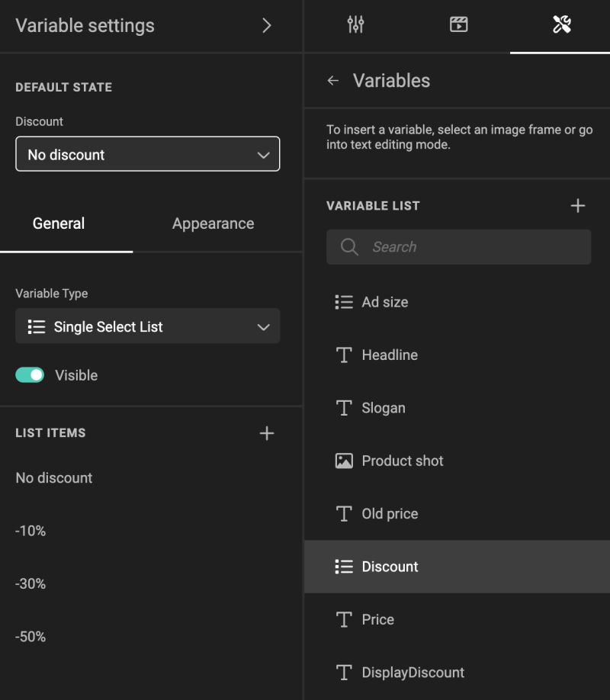
Task: Add a new variable with plus icon
Action: [578, 206]
